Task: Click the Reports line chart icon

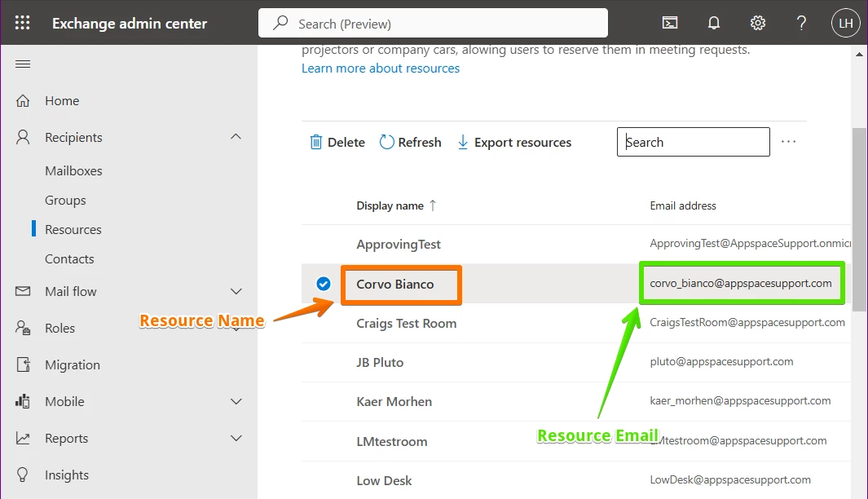Action: tap(23, 438)
